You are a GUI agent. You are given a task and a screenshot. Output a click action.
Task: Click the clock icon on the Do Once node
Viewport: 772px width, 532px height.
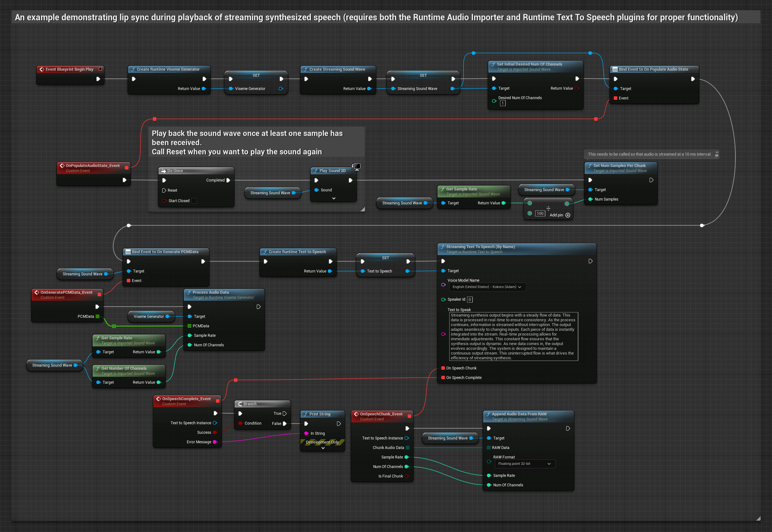[164, 171]
